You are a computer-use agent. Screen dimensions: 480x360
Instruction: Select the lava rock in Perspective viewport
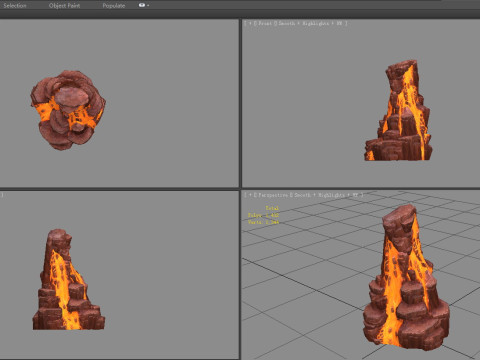click(x=406, y=277)
